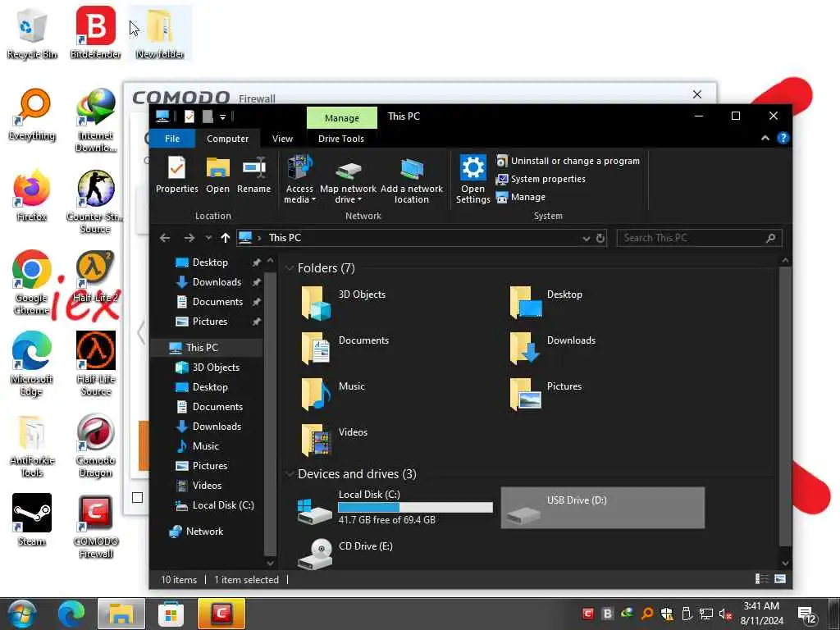
Task: Select This PC in navigation pane
Action: coord(202,348)
